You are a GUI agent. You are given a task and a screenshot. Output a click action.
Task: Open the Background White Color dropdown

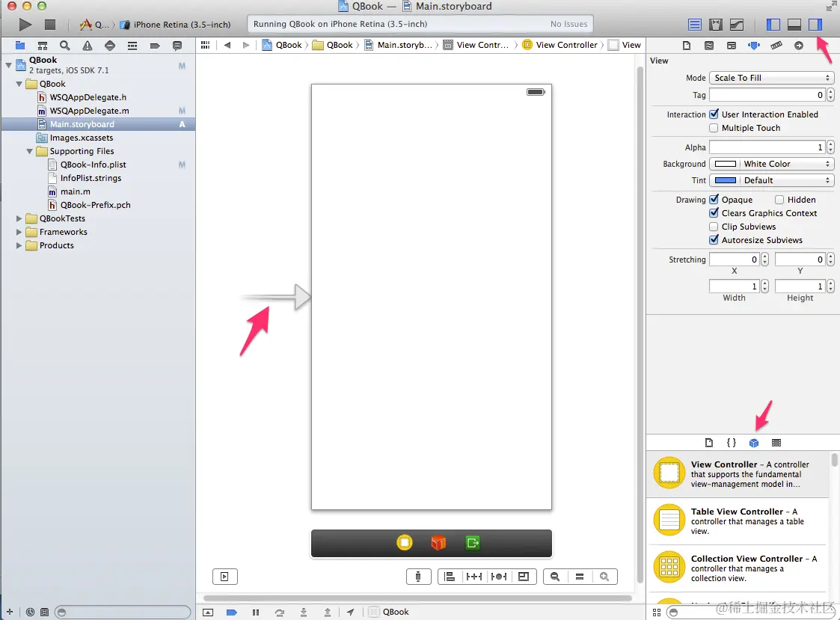[x=771, y=164]
